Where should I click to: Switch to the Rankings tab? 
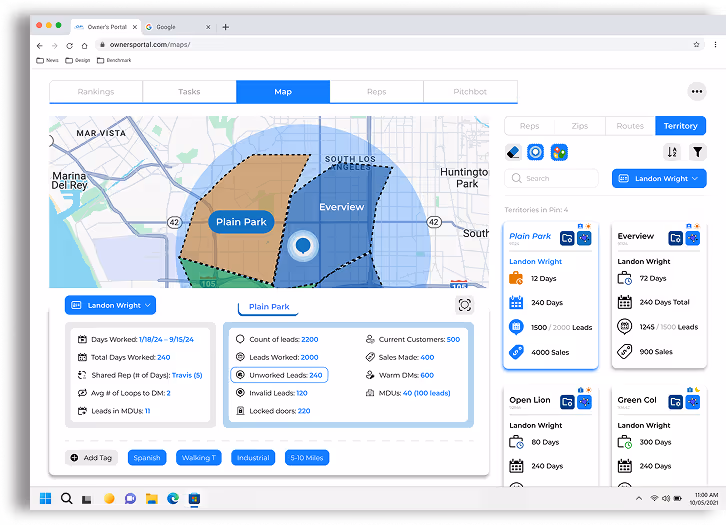coord(96,92)
